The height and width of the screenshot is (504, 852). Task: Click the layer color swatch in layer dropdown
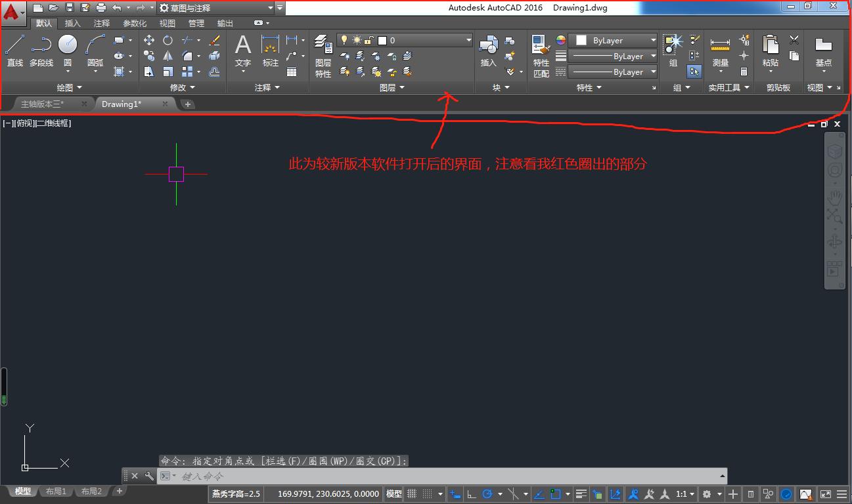tap(382, 40)
